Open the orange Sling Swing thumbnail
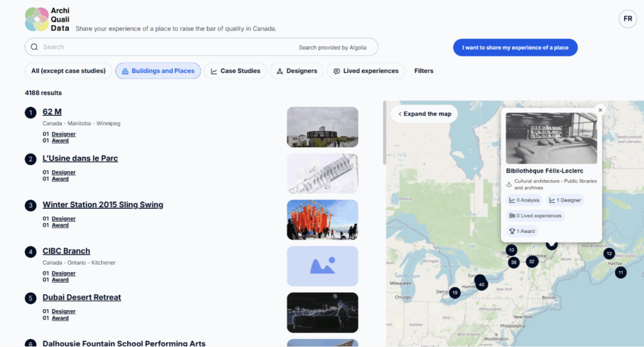Image resolution: width=644 pixels, height=347 pixels. click(x=323, y=220)
